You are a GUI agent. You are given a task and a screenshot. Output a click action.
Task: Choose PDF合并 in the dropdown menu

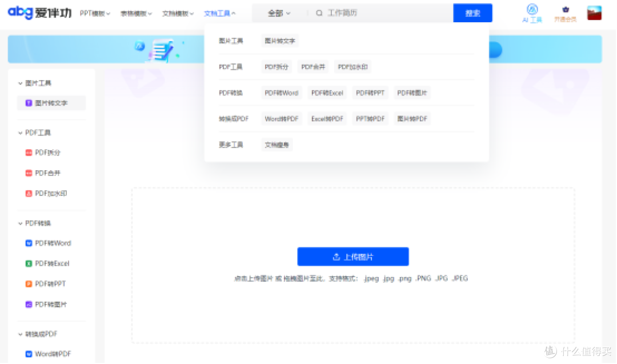tap(313, 67)
